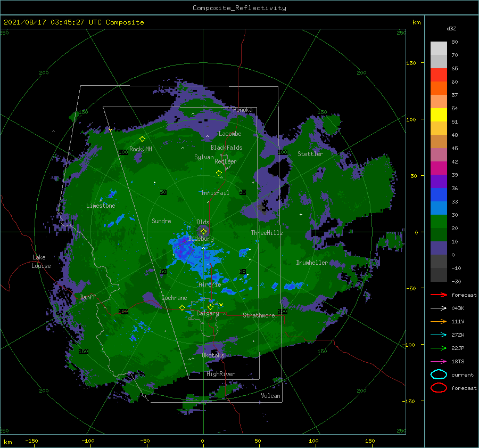Select the orange 111V arrow icon

pos(439,321)
